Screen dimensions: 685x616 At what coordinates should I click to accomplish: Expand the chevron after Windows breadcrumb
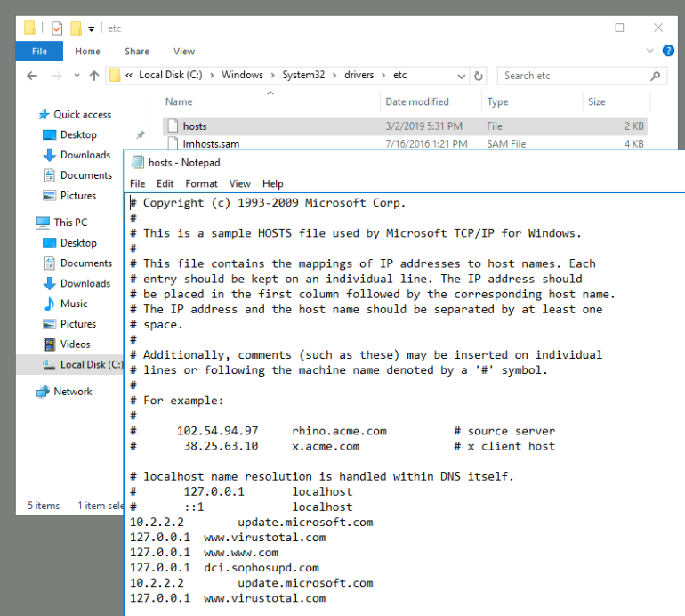[x=272, y=75]
